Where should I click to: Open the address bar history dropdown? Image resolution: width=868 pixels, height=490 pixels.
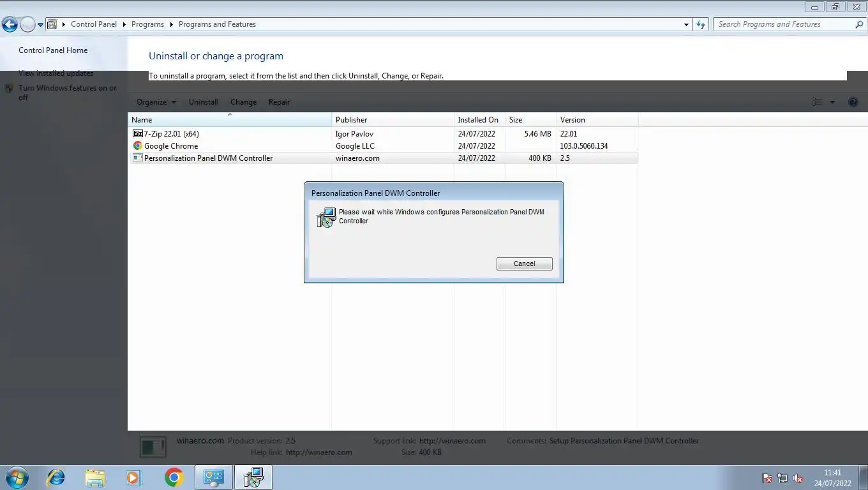pyautogui.click(x=686, y=24)
